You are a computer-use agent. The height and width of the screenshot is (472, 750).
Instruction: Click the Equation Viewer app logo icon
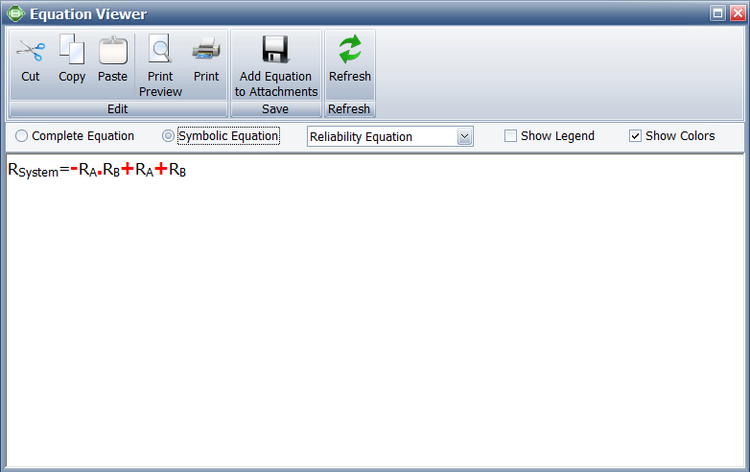pyautogui.click(x=16, y=13)
